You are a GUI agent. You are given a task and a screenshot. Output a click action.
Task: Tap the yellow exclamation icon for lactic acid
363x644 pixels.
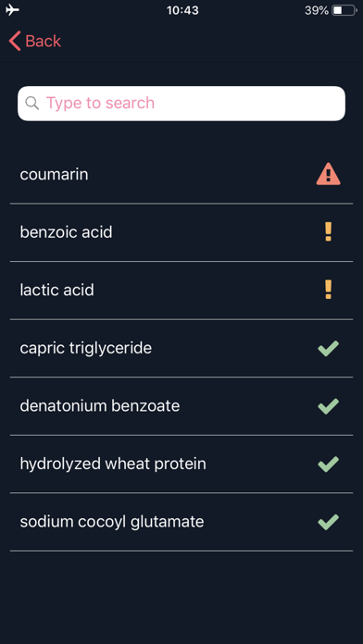[328, 290]
